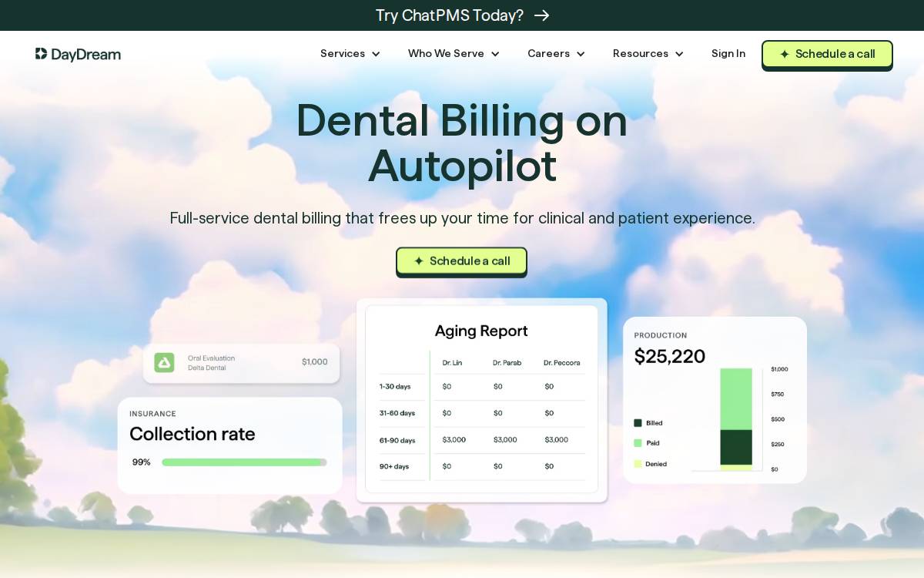924x578 pixels.
Task: Expand the Resources chevron
Action: [679, 54]
